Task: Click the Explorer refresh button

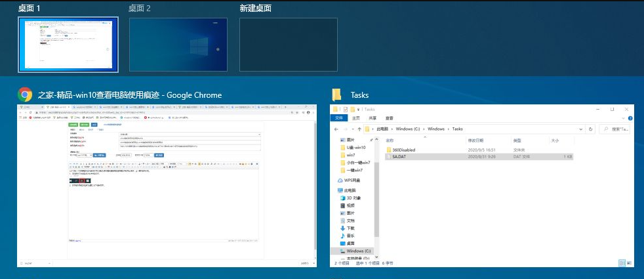Action: point(591,129)
